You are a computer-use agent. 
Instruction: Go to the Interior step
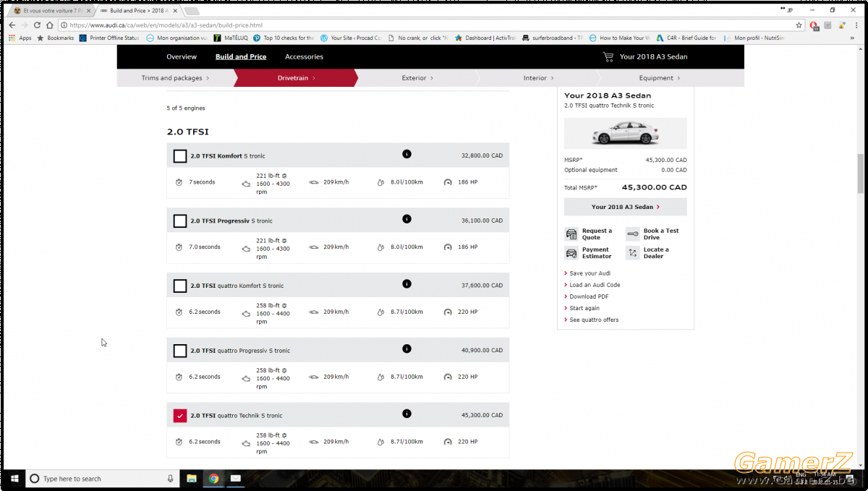click(x=538, y=78)
